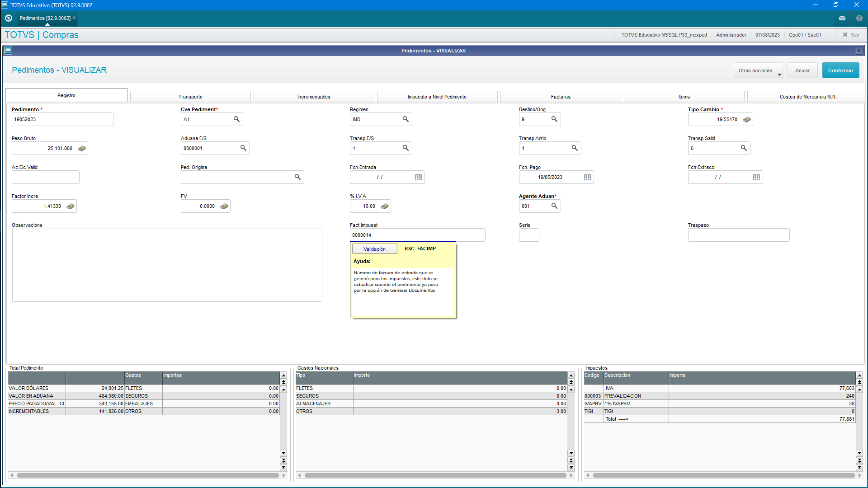
Task: Open the help question mark icon
Action: pyautogui.click(x=859, y=18)
